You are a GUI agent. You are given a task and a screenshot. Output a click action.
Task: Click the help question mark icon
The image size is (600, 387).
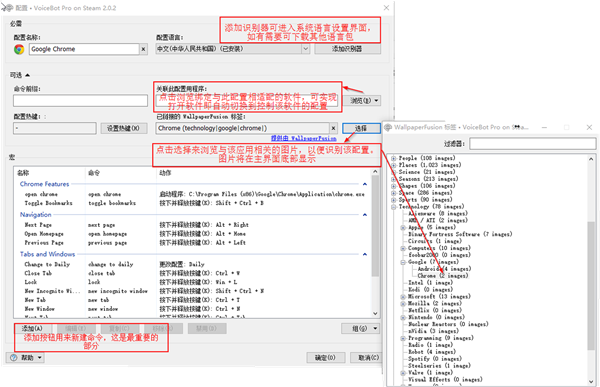14,358
